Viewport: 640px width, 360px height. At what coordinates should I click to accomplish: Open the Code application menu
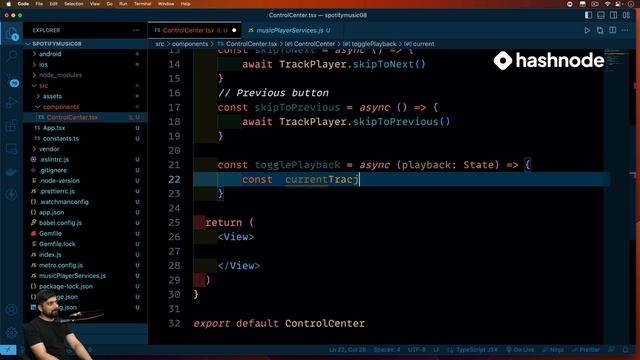tap(23, 4)
